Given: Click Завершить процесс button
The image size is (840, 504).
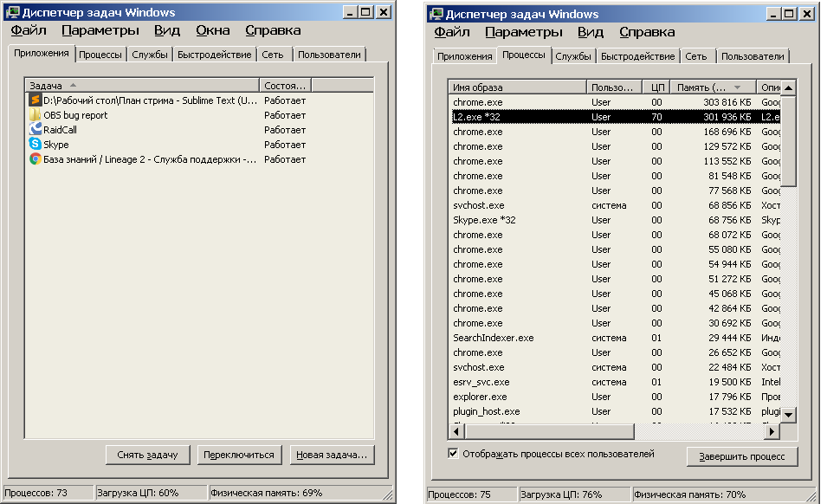Looking at the screenshot, I should pyautogui.click(x=742, y=456).
